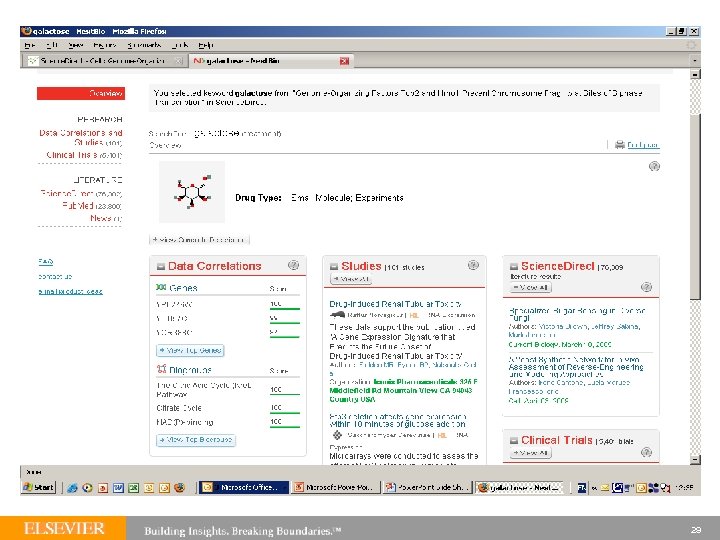This screenshot has width=720, height=540.
Task: Open Clinical Trials sidebar link
Action: [84, 155]
